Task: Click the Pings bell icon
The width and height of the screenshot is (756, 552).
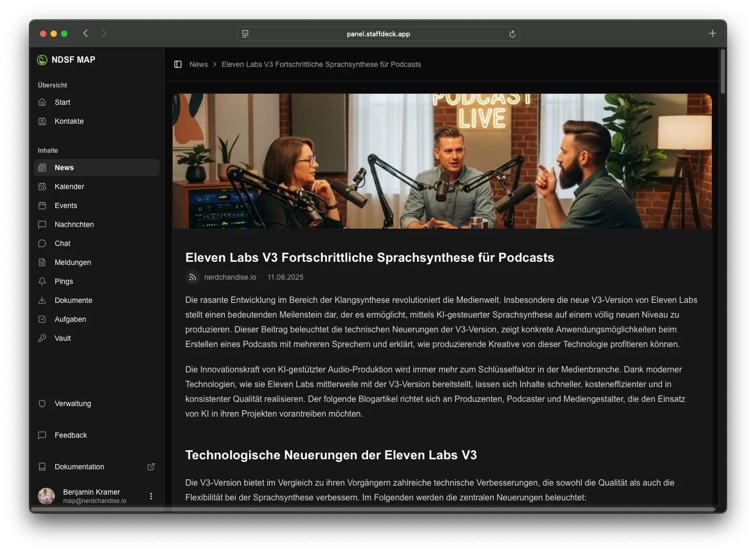Action: click(x=42, y=281)
